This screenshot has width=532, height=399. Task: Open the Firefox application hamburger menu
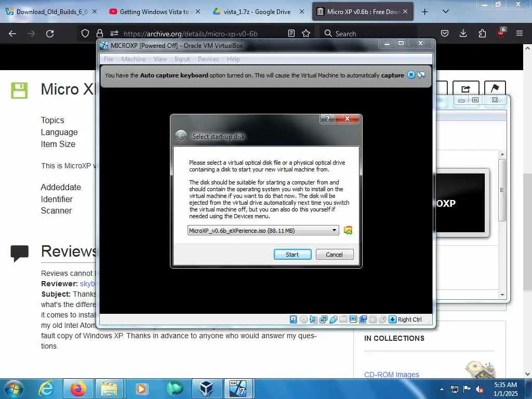coord(520,33)
